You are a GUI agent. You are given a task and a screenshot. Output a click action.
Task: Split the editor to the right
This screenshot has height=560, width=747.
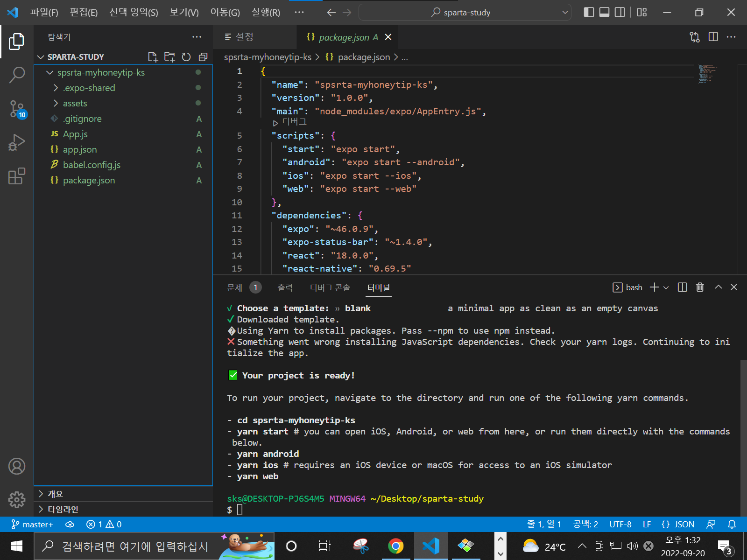coord(713,37)
